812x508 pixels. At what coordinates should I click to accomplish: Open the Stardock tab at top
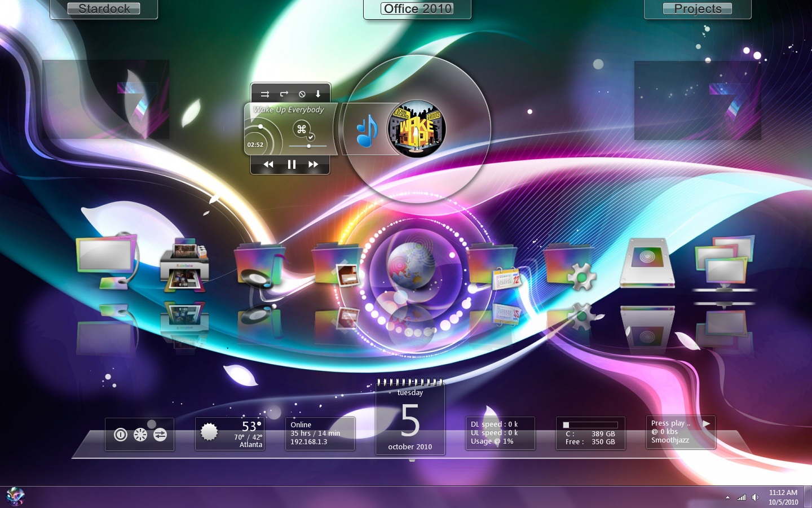click(104, 8)
